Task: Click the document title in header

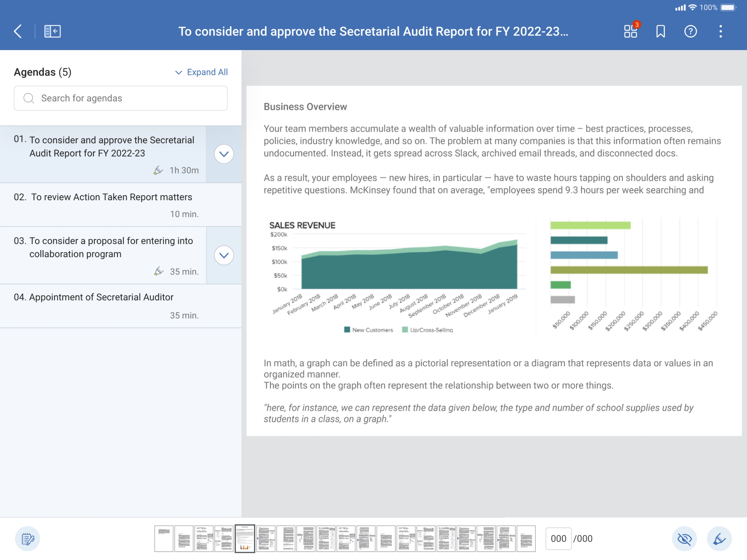Action: (x=373, y=31)
